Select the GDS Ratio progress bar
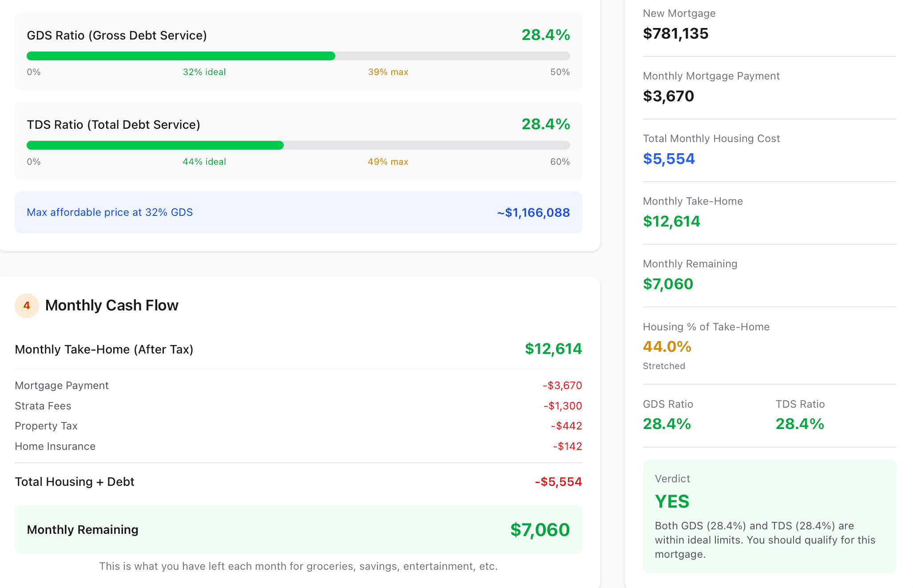 point(298,56)
